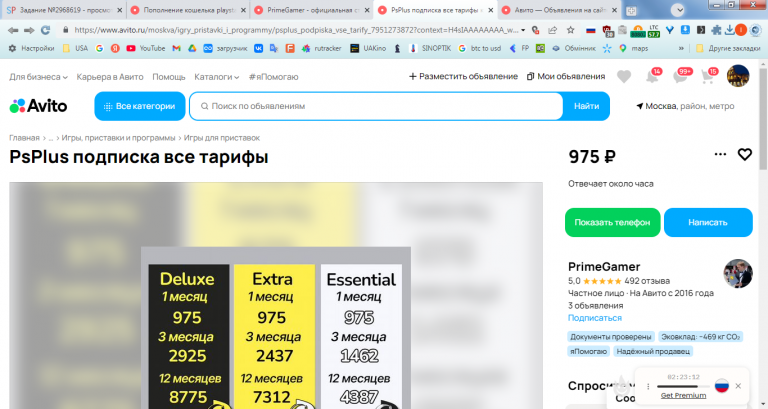Open the extensions puzzle piece icon
Viewport: 768px width, 409px height.
pyautogui.click(x=716, y=30)
